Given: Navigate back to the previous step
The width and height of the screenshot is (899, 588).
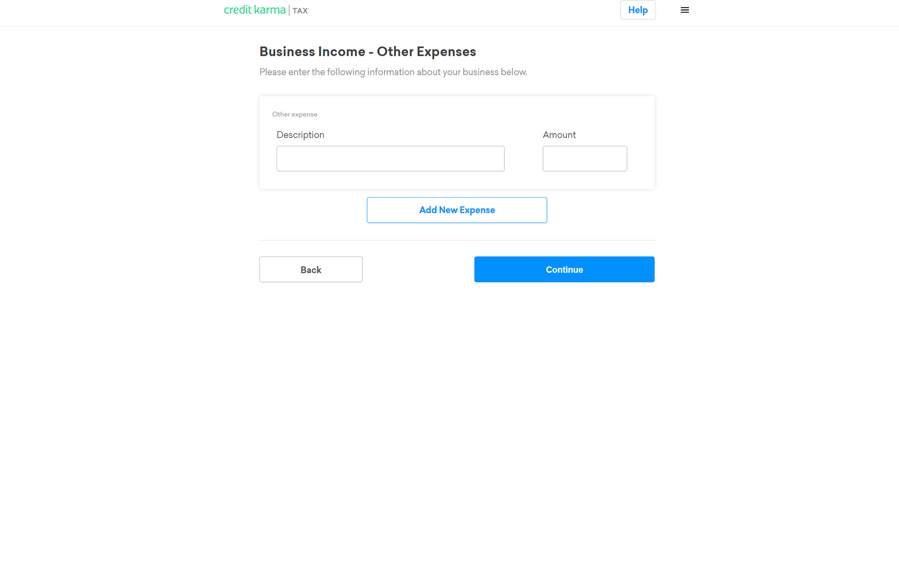Looking at the screenshot, I should 311,269.
